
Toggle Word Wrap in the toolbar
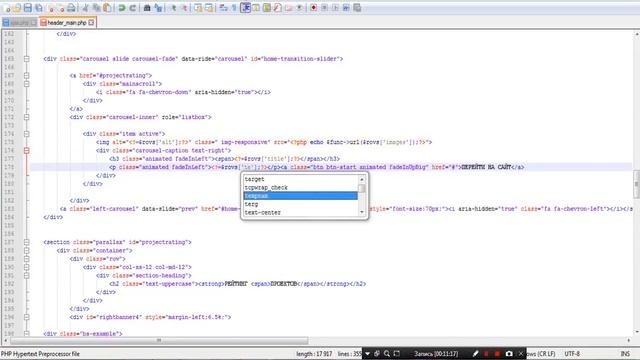(x=223, y=8)
